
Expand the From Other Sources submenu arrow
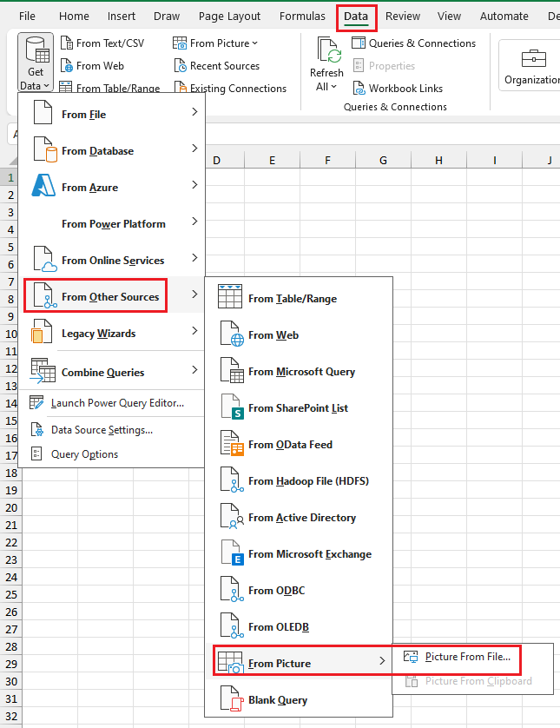click(x=194, y=295)
